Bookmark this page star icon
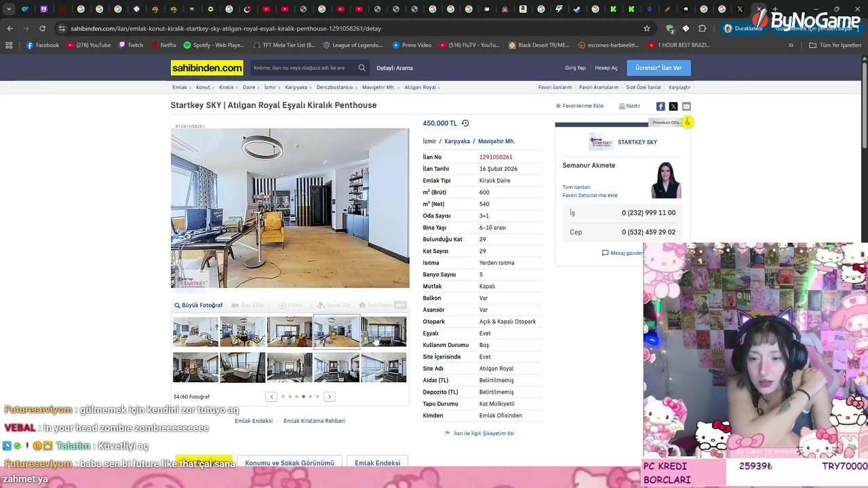Screen dimensions: 868x488 (647, 28)
